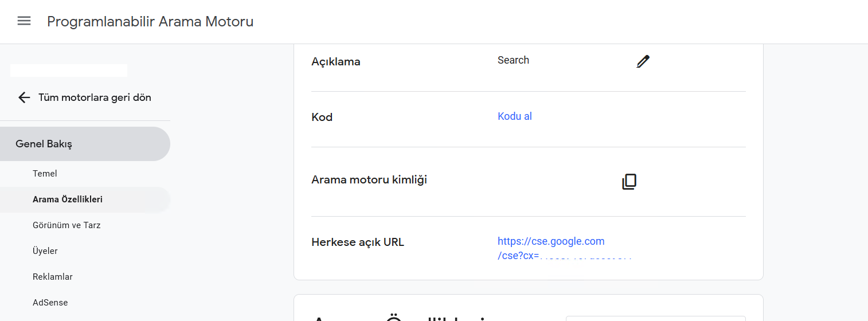Viewport: 868px width, 321px height.
Task: Copy the Arama motoru kimliği value
Action: [x=629, y=182]
